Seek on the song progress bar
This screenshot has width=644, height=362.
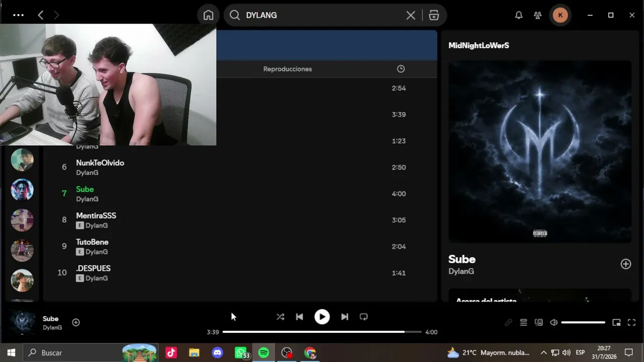(x=322, y=332)
